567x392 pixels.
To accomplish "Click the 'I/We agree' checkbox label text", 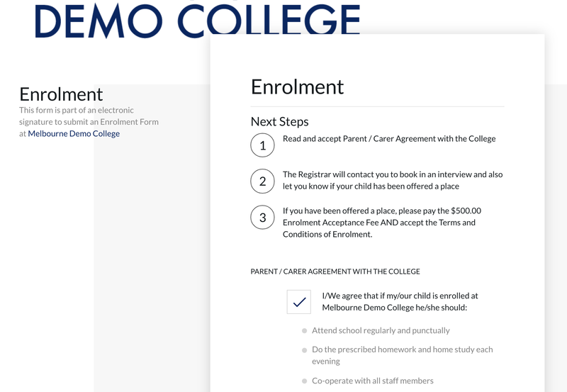I will click(400, 302).
